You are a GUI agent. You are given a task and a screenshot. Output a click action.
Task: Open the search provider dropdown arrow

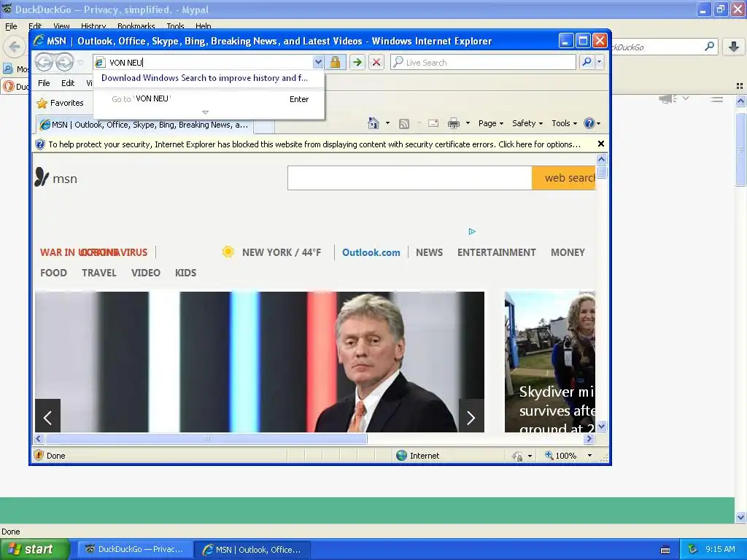point(600,62)
